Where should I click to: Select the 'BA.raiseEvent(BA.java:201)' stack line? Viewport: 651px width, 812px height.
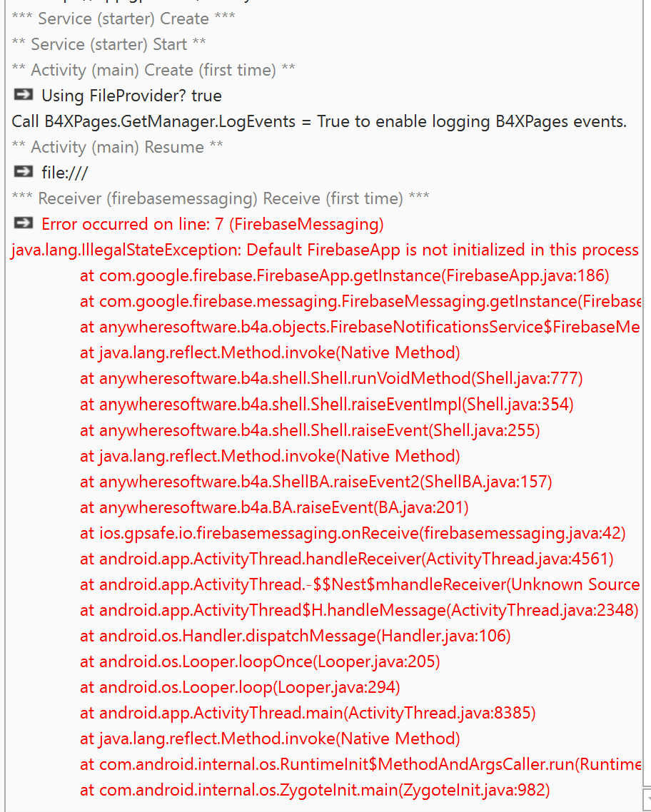[274, 507]
